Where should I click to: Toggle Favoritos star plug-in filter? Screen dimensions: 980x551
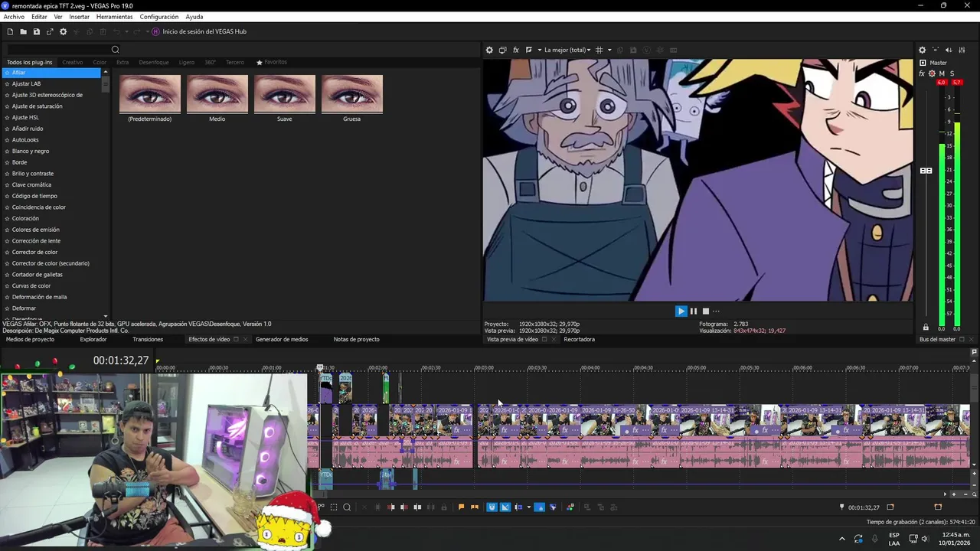(272, 62)
